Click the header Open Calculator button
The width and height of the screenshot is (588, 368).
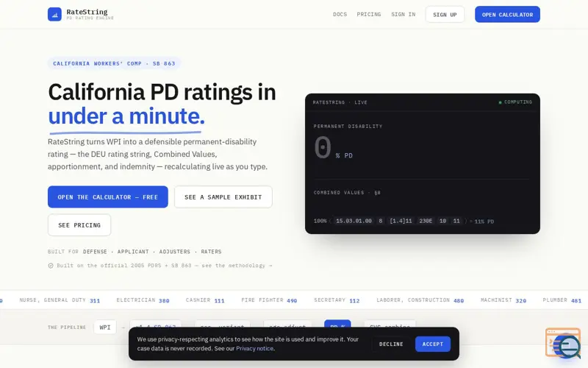click(x=507, y=15)
